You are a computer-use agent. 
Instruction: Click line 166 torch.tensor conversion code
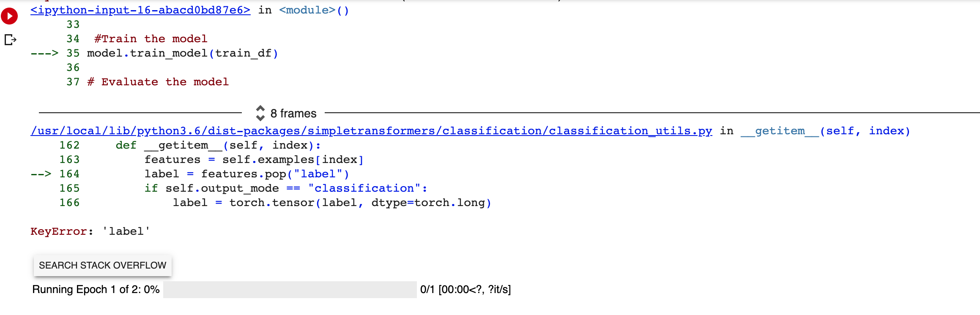click(x=331, y=202)
